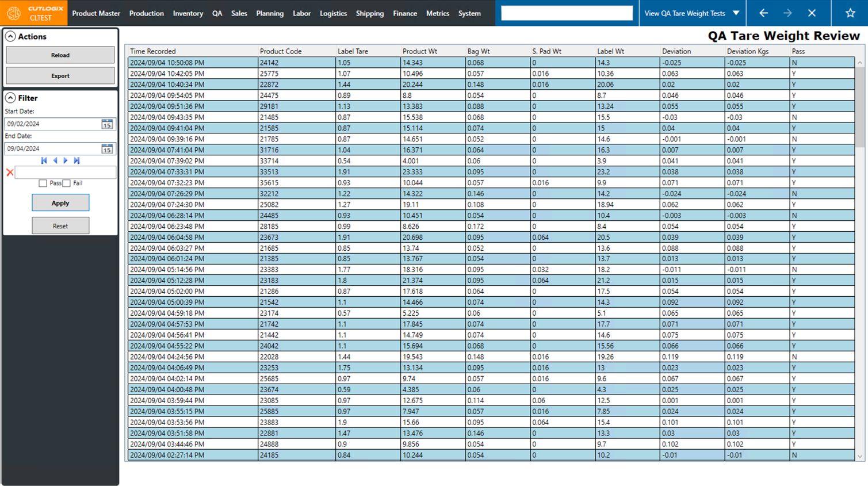This screenshot has width=868, height=486.
Task: Open the Shipping menu
Action: tap(369, 13)
